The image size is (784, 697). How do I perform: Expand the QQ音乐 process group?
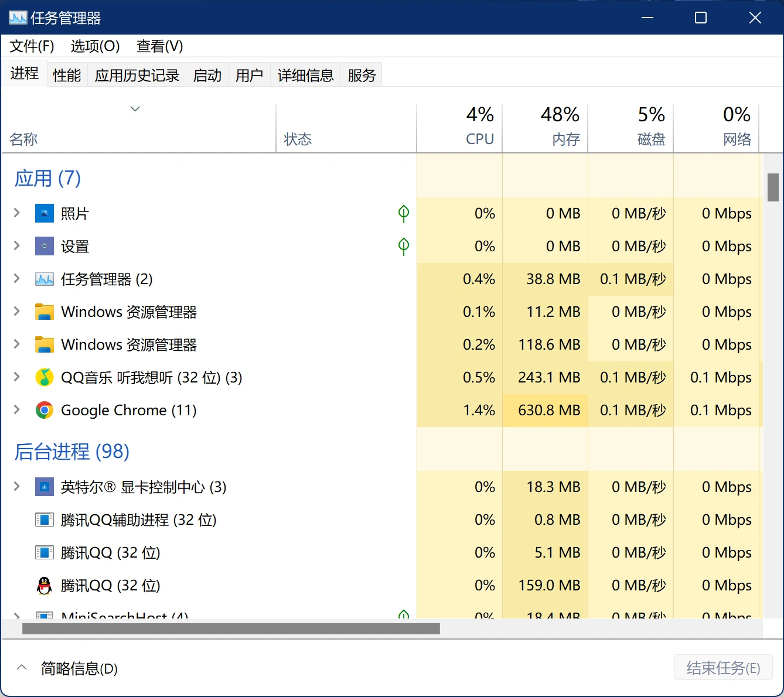(17, 377)
